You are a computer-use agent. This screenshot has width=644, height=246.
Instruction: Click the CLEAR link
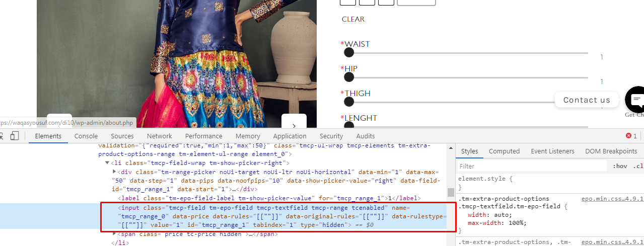click(x=353, y=19)
